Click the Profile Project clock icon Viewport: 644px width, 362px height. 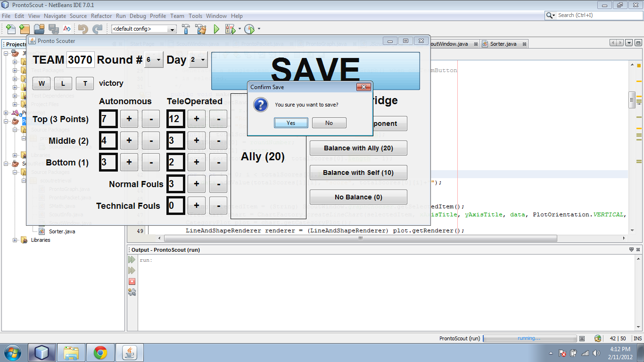coord(249,29)
